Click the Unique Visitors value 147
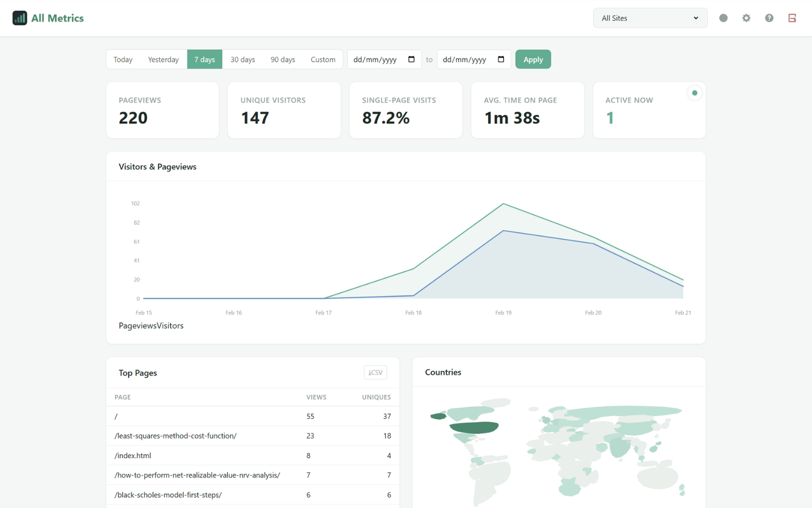This screenshot has width=812, height=508. click(255, 118)
